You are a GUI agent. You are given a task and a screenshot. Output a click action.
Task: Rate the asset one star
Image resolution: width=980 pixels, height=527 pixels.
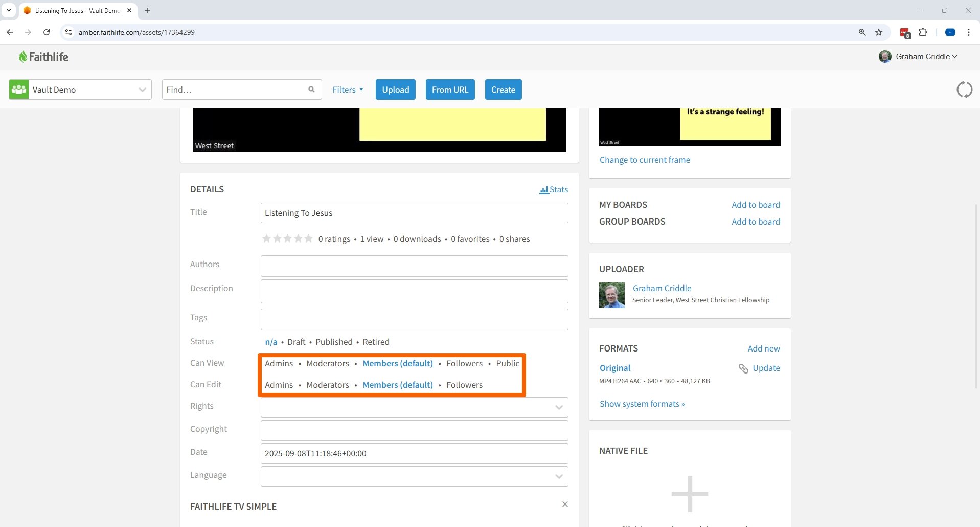pyautogui.click(x=266, y=239)
